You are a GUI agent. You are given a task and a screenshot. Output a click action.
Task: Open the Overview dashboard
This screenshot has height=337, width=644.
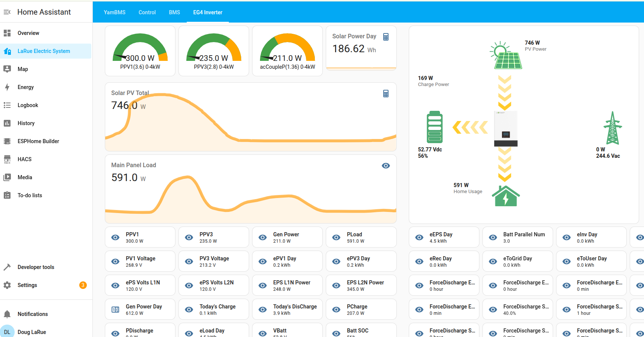pos(46,33)
